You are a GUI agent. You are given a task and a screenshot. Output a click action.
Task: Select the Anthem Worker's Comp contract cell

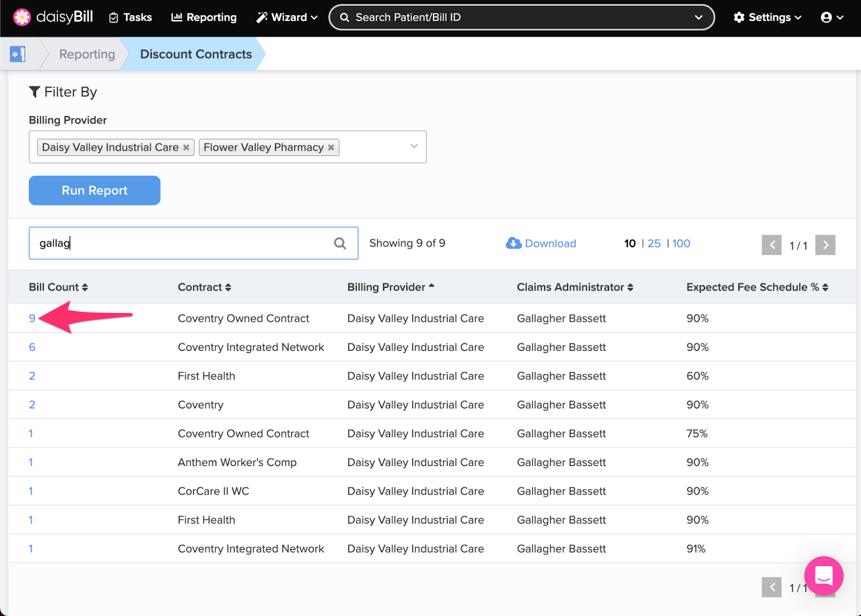[237, 462]
